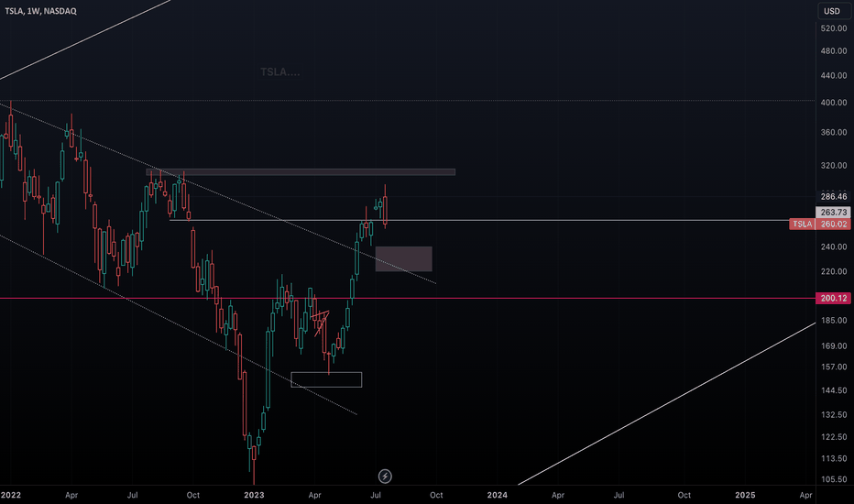Click the 260.02 current price label

pyautogui.click(x=833, y=224)
